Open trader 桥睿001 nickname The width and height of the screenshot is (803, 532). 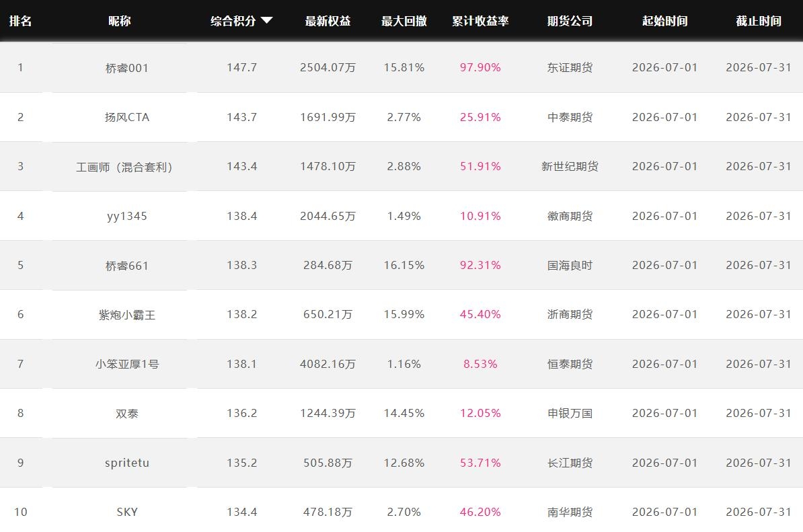127,67
